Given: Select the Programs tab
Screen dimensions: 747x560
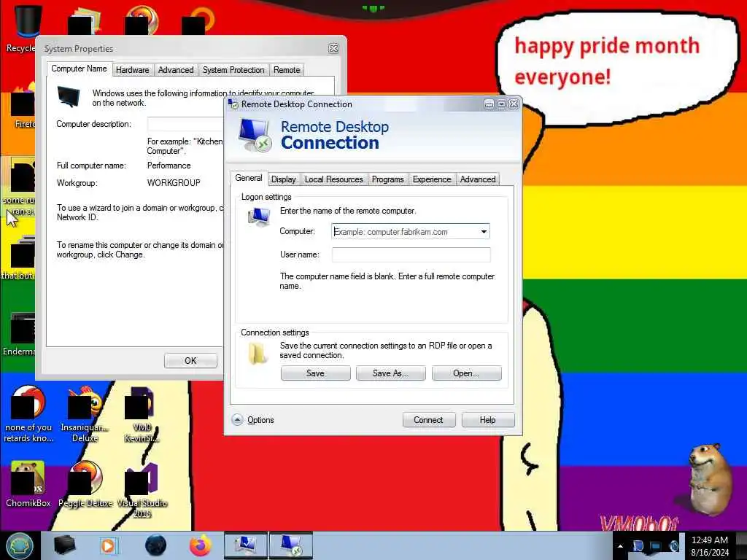Looking at the screenshot, I should 387,179.
